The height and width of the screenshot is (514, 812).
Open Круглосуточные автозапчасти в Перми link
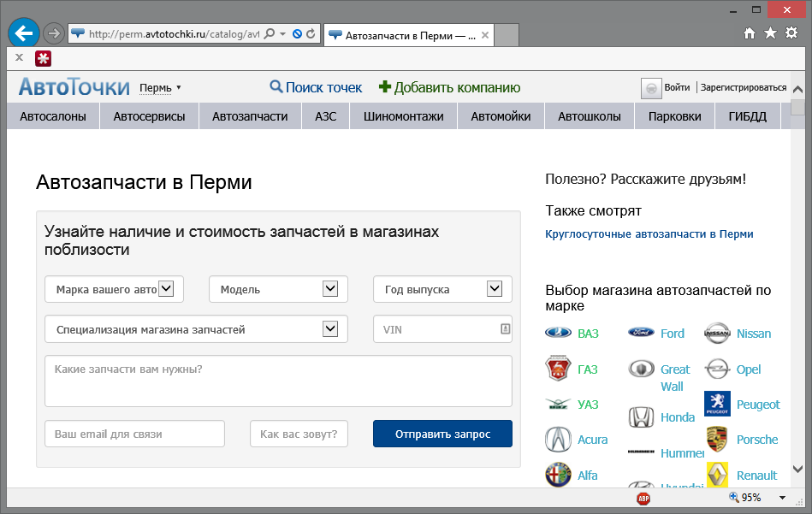[x=649, y=233]
